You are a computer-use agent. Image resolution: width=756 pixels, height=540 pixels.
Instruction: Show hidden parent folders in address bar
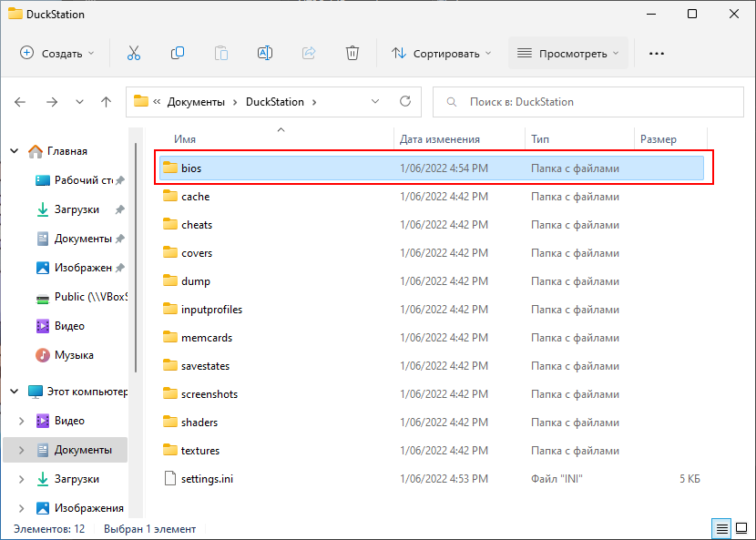[x=157, y=102]
